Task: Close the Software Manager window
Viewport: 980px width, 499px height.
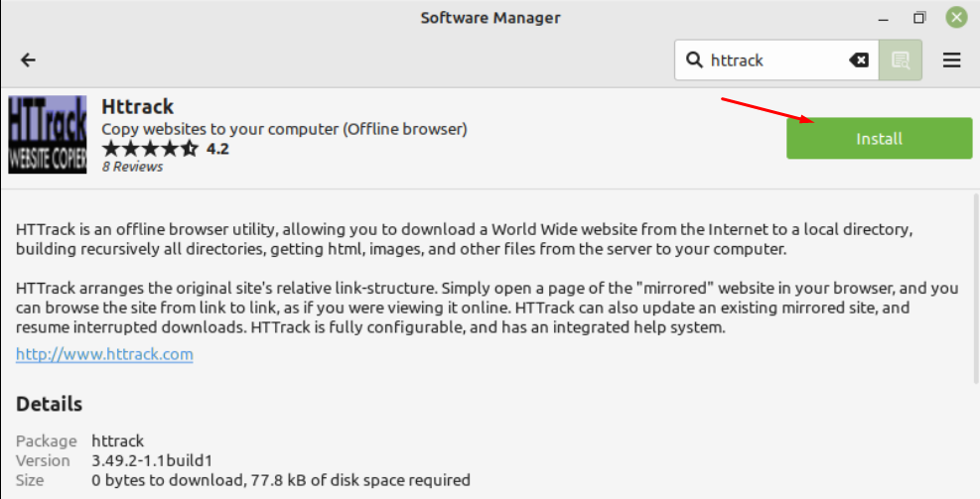Action: pyautogui.click(x=956, y=17)
